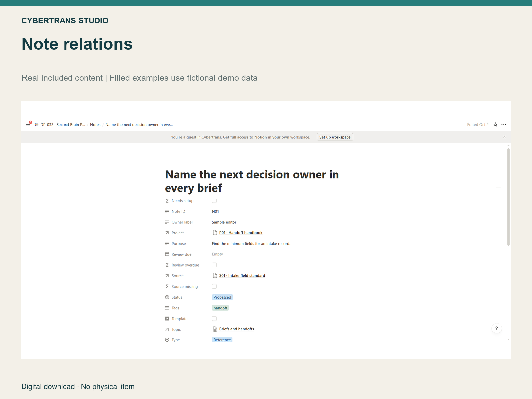Click the Topic relation arrow icon
The width and height of the screenshot is (532, 399).
point(167,329)
